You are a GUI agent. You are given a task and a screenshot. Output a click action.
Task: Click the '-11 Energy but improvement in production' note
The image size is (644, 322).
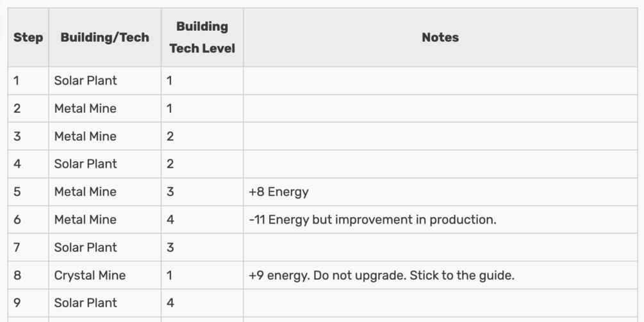372,220
